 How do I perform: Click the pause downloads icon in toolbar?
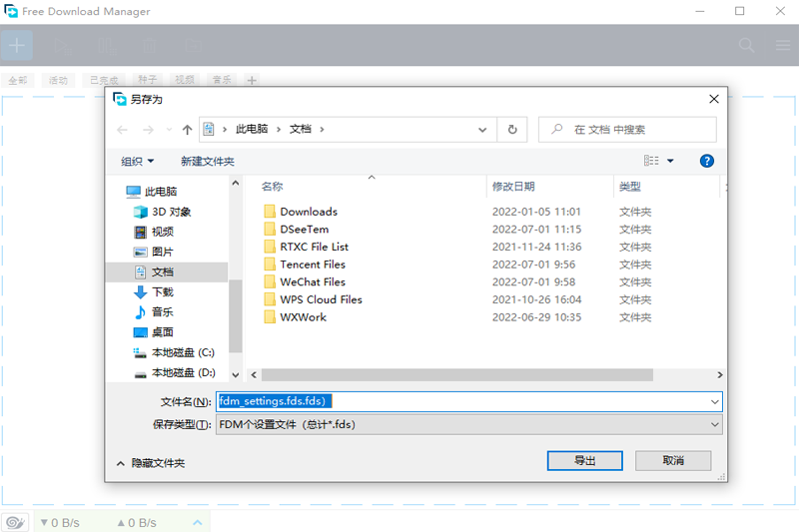pos(108,46)
